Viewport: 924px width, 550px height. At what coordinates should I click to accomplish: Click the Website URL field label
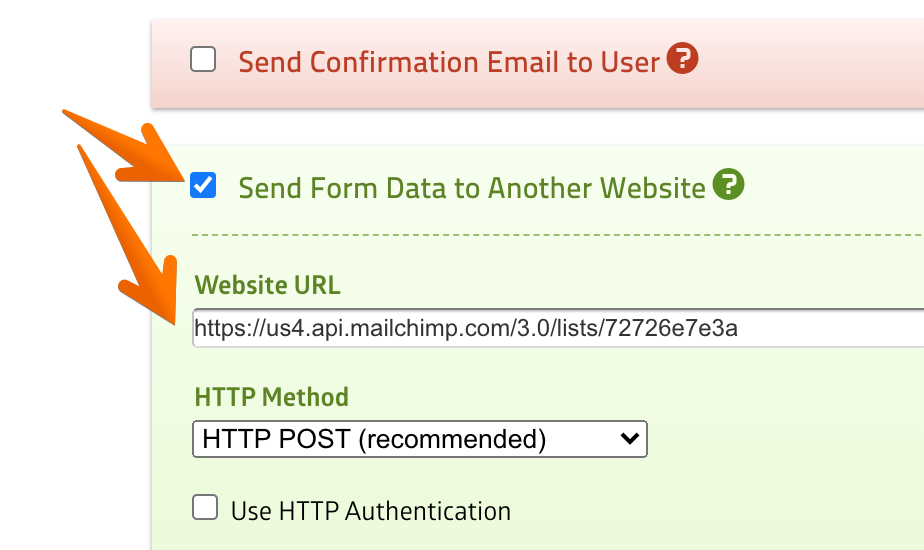click(267, 285)
